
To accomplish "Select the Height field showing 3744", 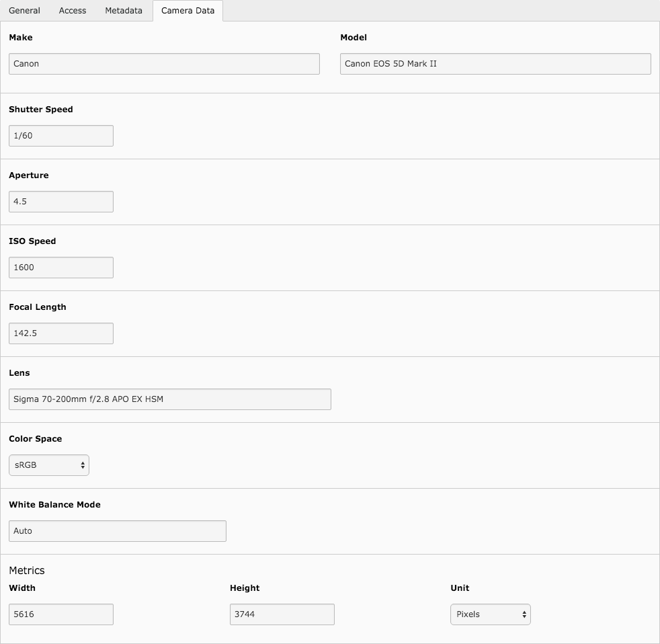I will (282, 614).
